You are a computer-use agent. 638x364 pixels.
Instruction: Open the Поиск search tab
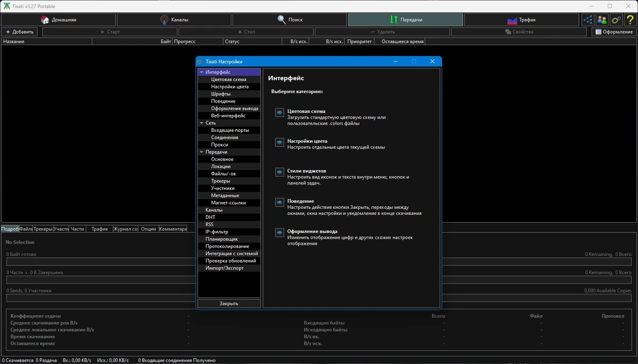coord(290,20)
